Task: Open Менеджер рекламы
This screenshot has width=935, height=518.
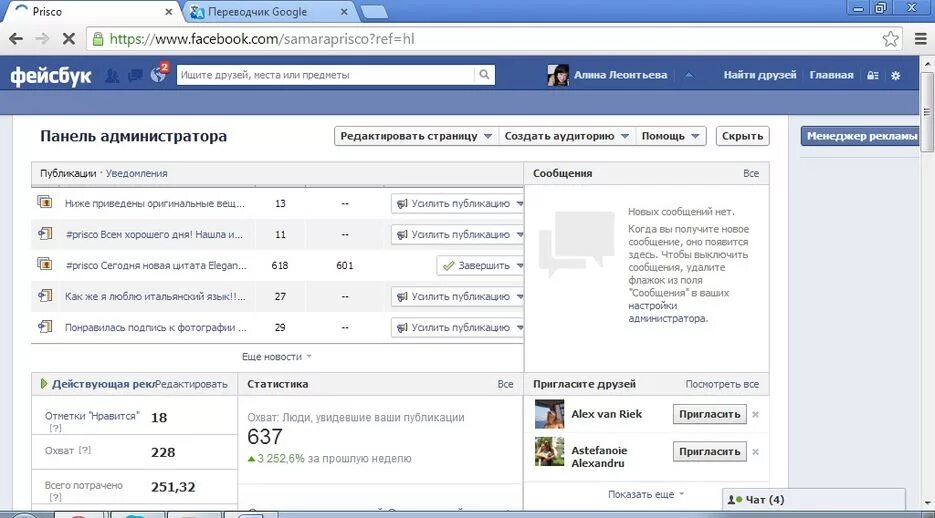Action: click(x=861, y=136)
